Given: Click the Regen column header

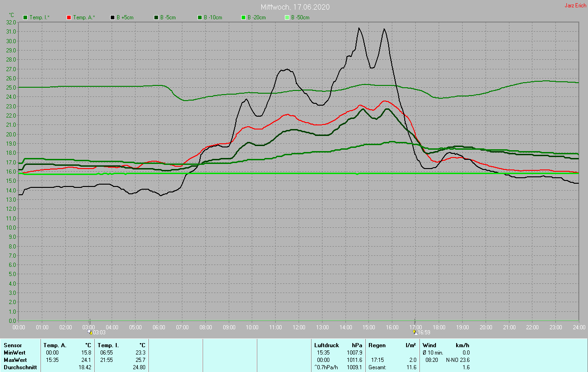Looking at the screenshot, I should pos(377,345).
